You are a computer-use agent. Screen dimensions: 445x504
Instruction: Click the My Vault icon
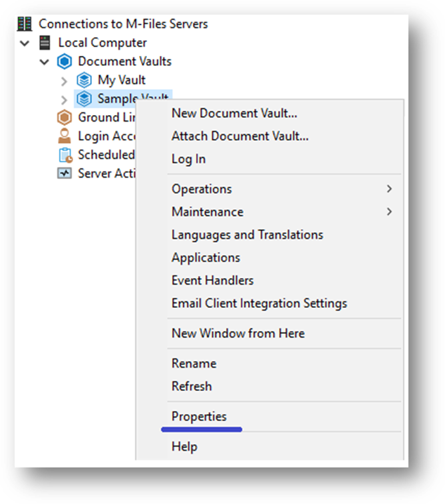tap(84, 80)
